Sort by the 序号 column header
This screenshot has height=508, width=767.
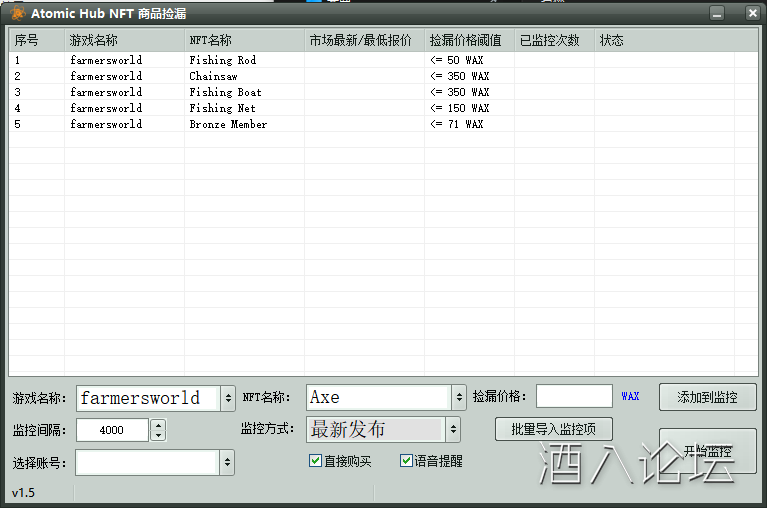37,40
